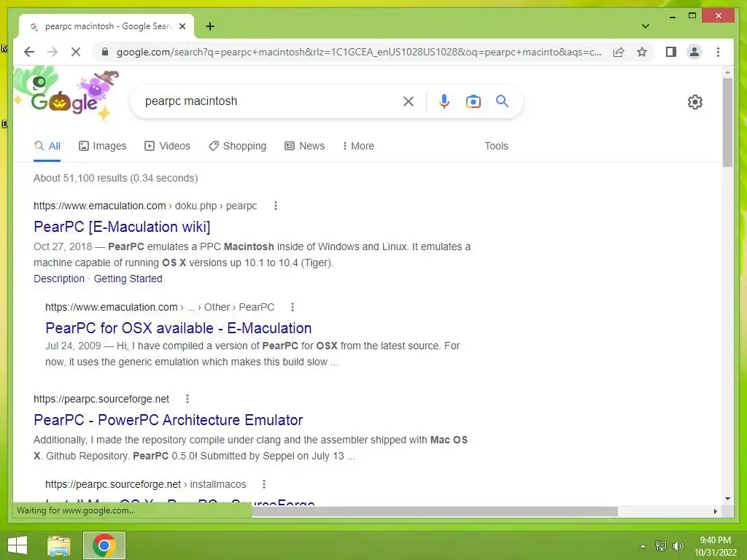Stop loading the page with the X button
747x560 pixels.
(76, 52)
